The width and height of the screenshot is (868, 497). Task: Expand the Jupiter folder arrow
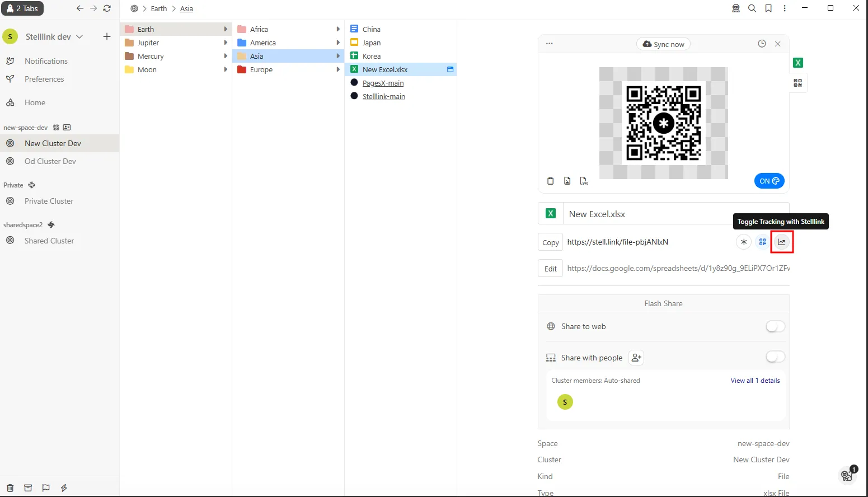pyautogui.click(x=226, y=43)
